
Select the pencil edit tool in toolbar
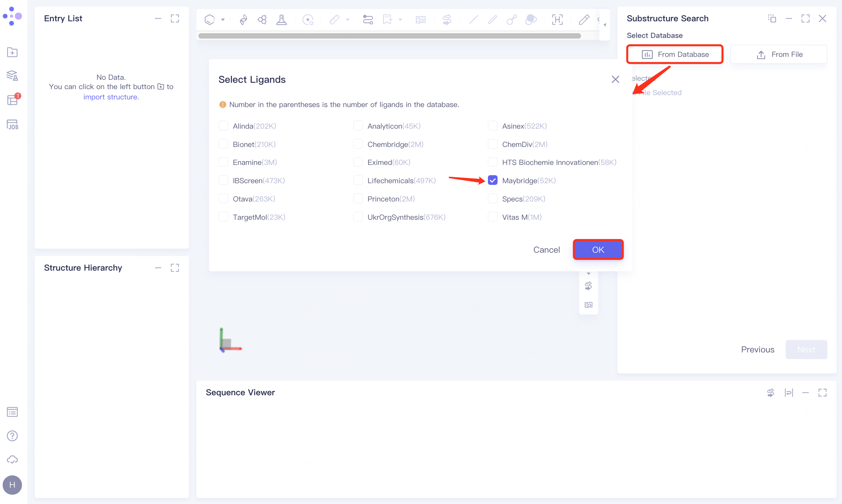tap(584, 20)
